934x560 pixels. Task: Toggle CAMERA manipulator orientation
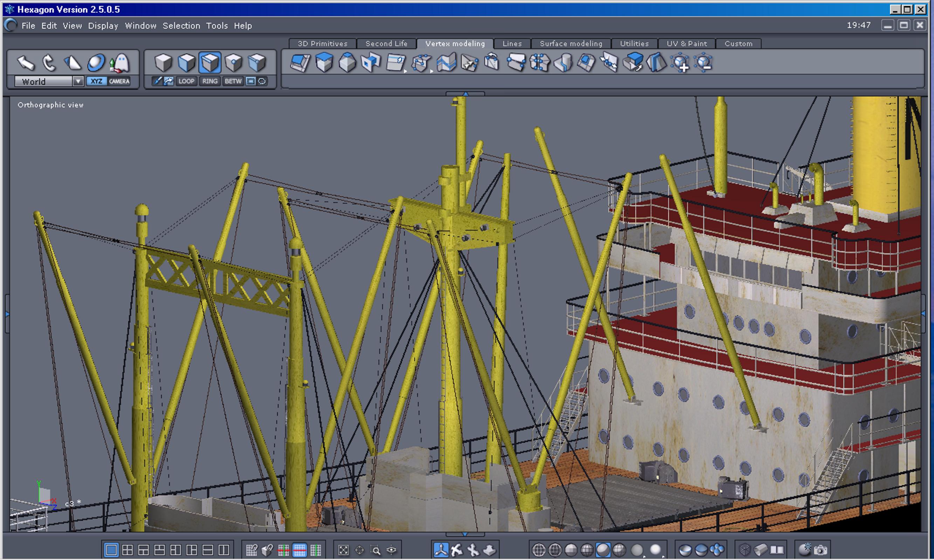(119, 81)
